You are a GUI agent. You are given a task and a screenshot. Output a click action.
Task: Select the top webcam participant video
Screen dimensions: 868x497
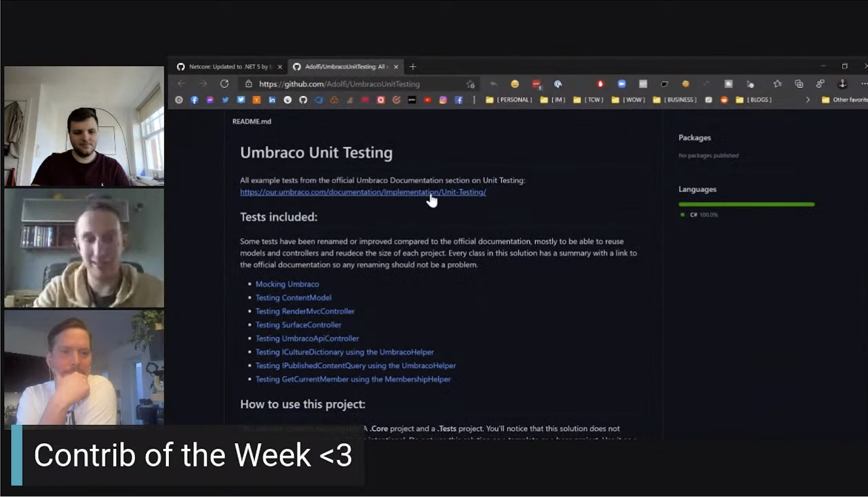coord(84,126)
